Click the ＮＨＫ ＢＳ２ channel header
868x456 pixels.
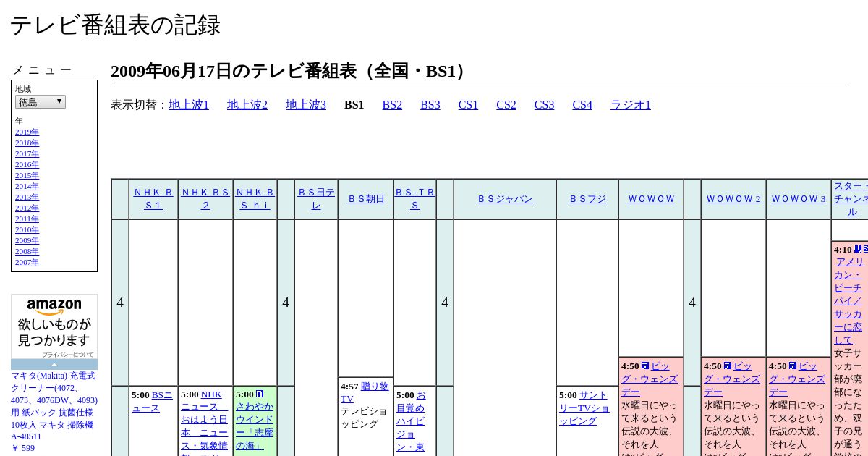coord(205,199)
